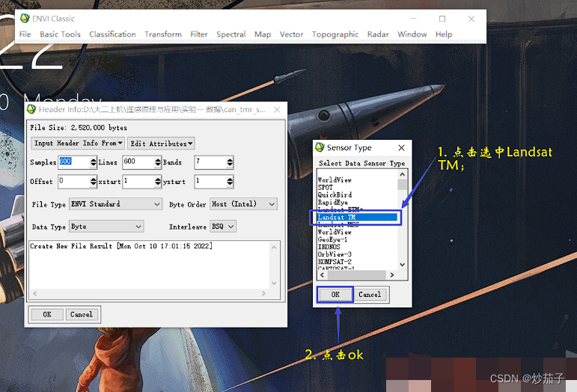Adjust the ystart stepper arrows
The height and width of the screenshot is (392, 577).
click(x=230, y=181)
